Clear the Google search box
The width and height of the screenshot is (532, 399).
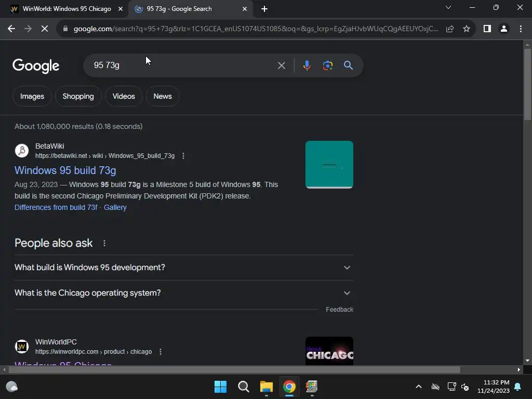[x=281, y=65]
